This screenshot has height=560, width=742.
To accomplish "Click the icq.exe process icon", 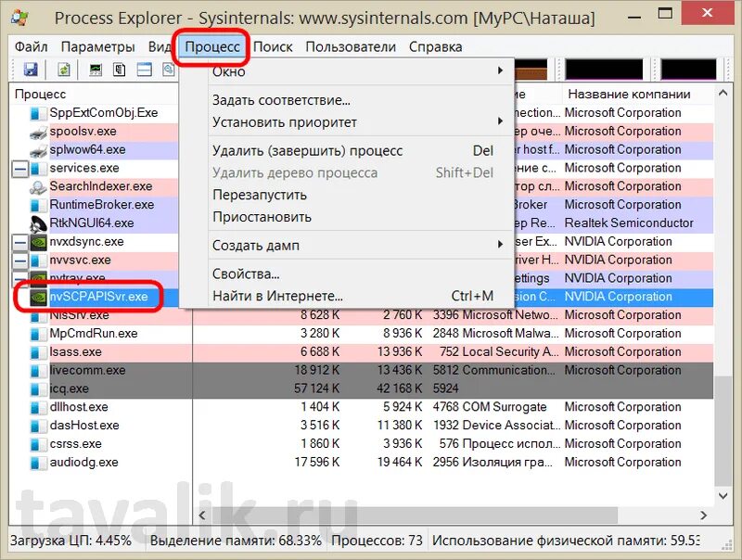I will click(36, 389).
